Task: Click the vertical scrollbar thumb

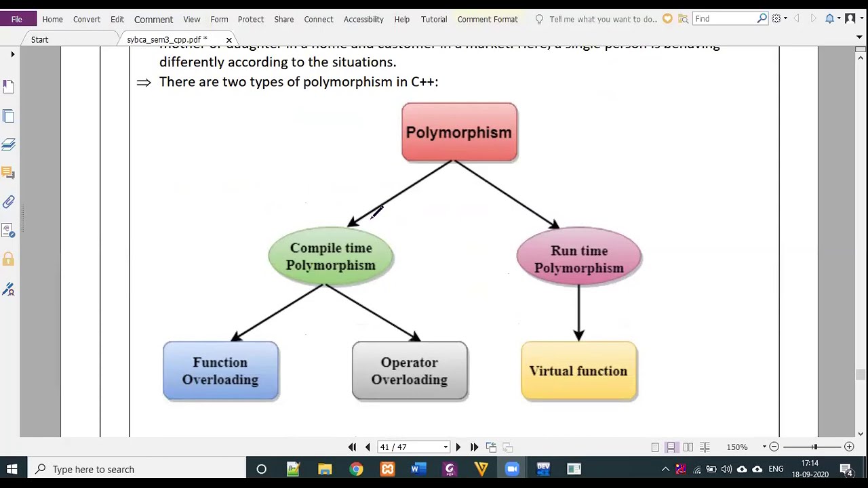Action: point(861,374)
